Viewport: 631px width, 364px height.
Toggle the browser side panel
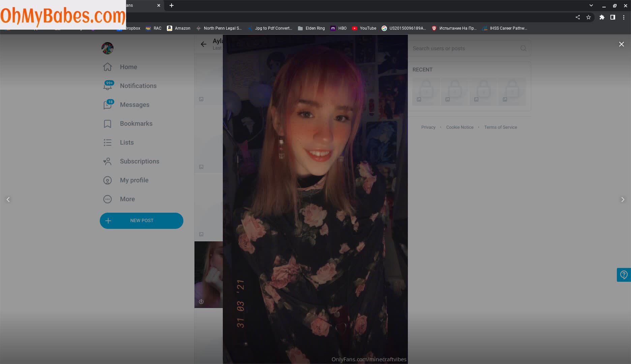tap(613, 17)
